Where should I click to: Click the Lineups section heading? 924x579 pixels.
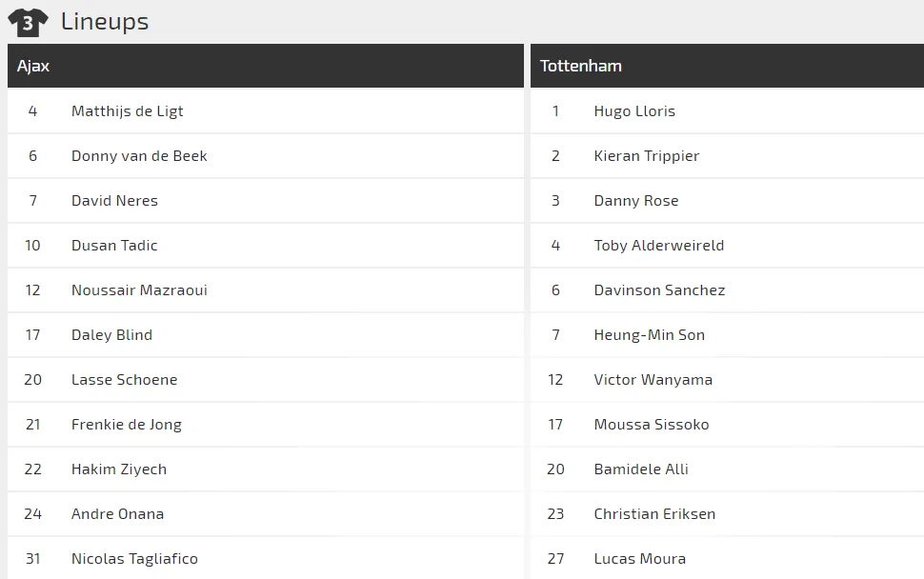105,22
